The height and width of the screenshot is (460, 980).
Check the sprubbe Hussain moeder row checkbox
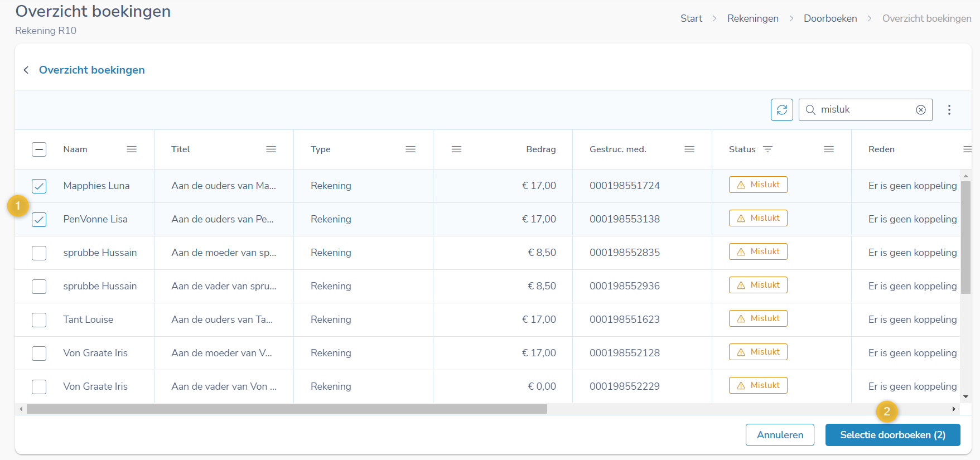point(39,253)
